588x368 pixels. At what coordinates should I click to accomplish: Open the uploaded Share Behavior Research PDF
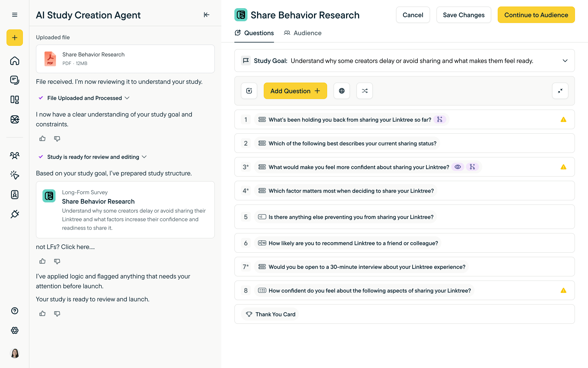[x=125, y=59]
